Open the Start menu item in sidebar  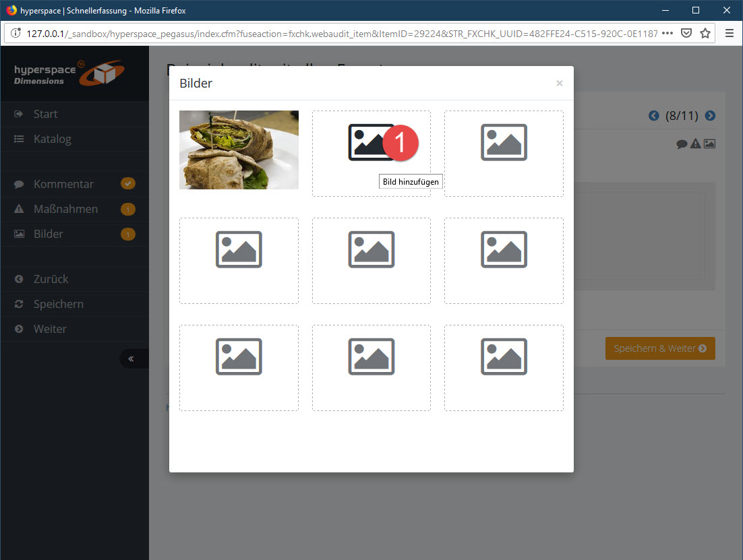[x=45, y=114]
